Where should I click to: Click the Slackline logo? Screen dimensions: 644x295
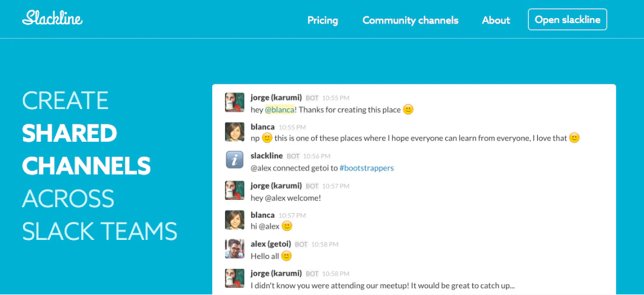click(x=52, y=18)
